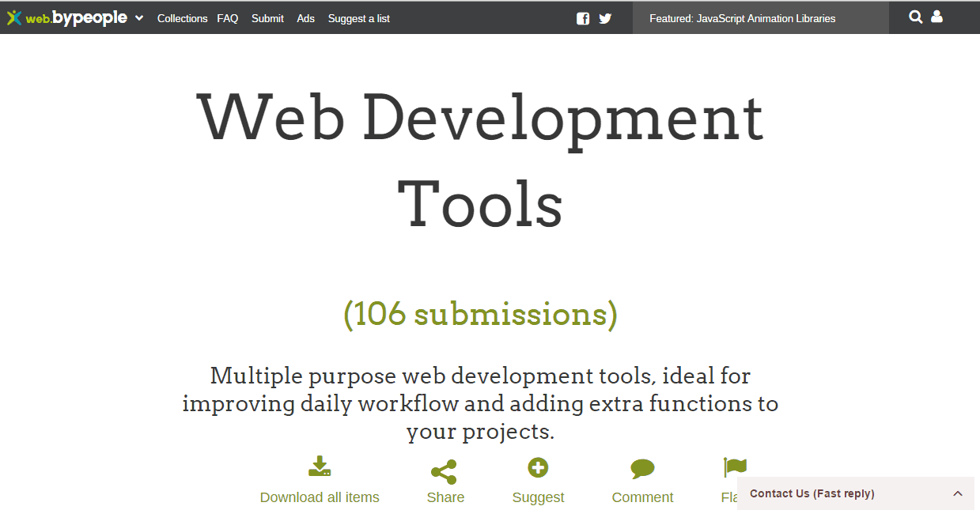The height and width of the screenshot is (510, 980).
Task: Open the Collections menu item
Action: 182,18
